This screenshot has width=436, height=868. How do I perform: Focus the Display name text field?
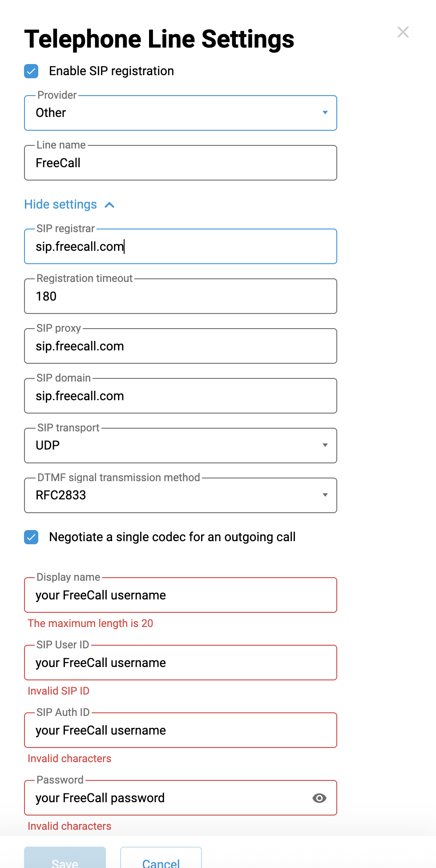[181, 595]
